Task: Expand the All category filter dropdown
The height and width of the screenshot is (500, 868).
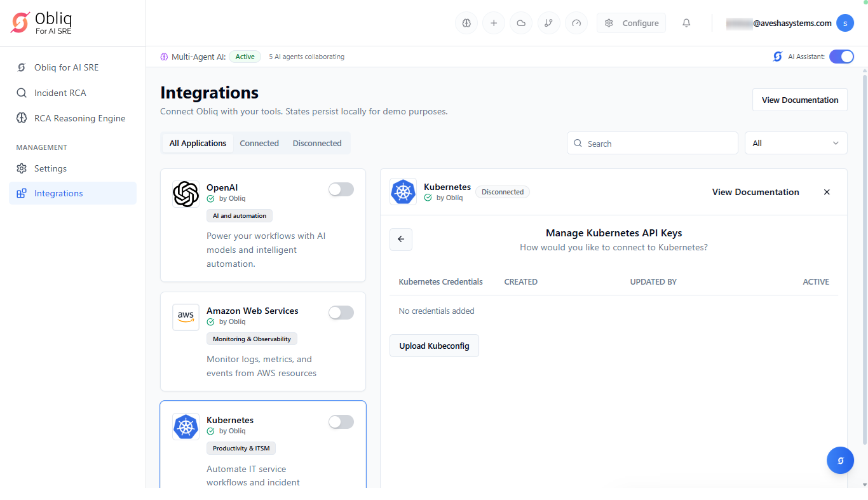Action: pos(796,144)
